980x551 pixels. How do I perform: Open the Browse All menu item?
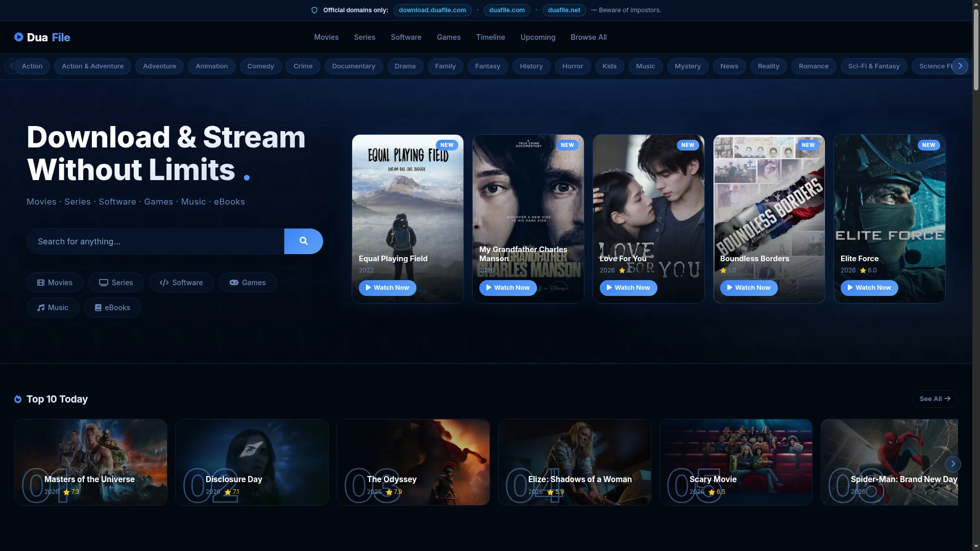(x=589, y=37)
